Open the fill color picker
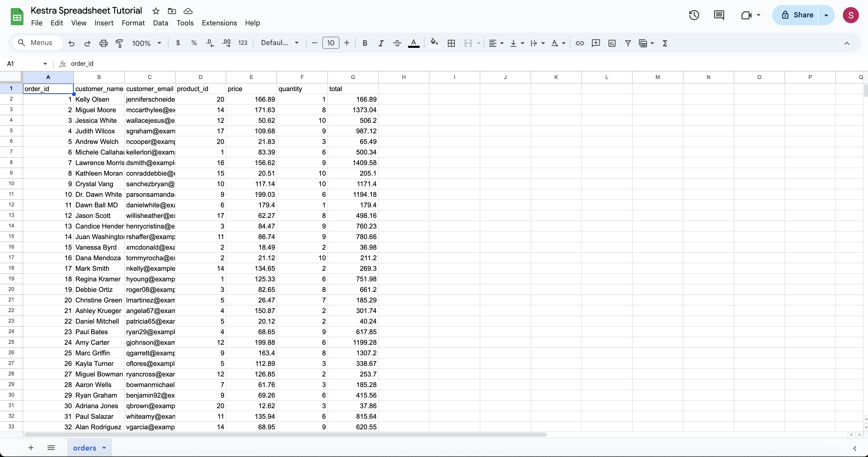 (x=434, y=43)
